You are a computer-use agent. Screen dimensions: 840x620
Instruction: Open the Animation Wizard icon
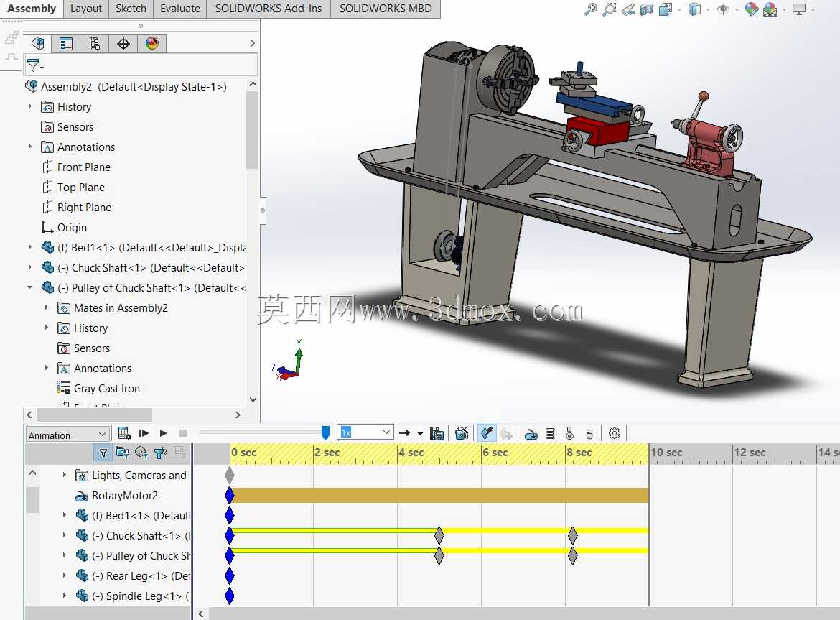pos(461,433)
